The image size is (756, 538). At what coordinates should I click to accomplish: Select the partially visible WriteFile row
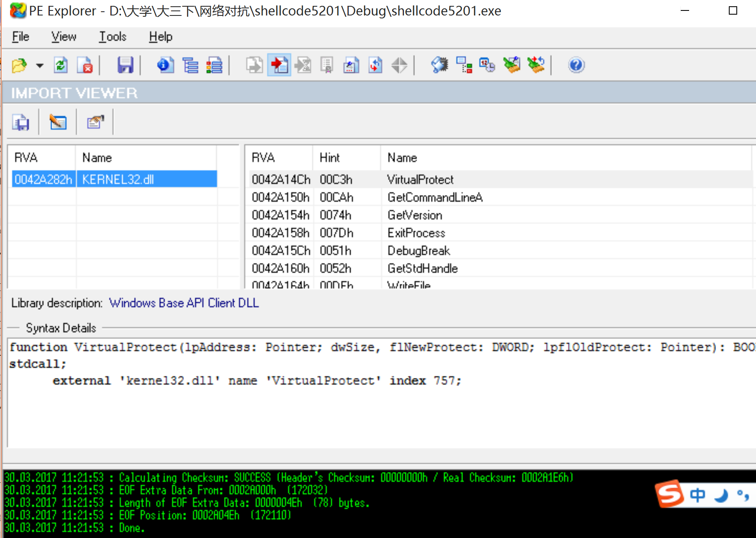coord(501,284)
